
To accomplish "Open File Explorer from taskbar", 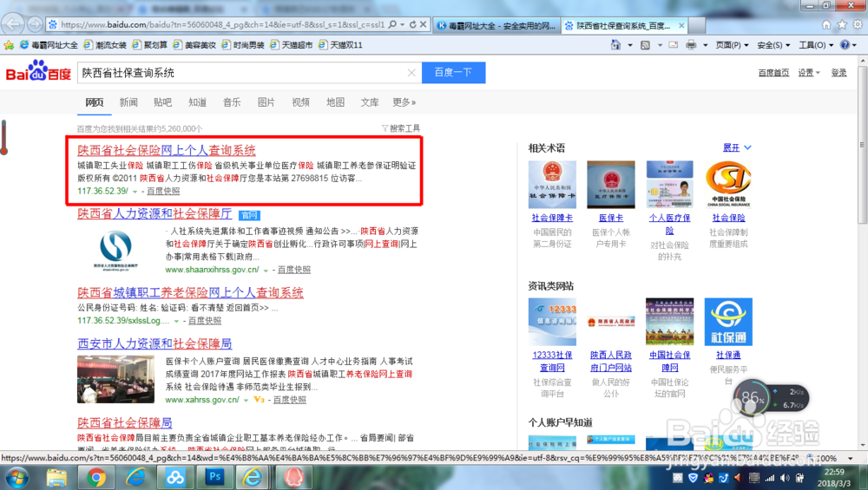I will pyautogui.click(x=56, y=477).
